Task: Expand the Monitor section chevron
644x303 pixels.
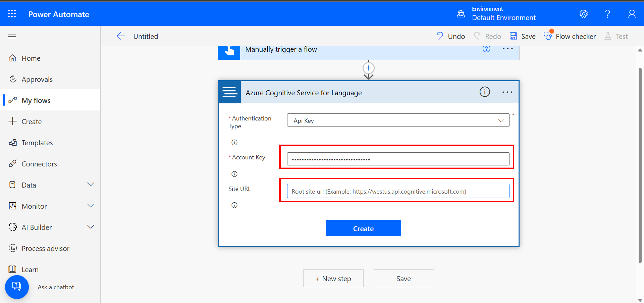Action: 90,206
